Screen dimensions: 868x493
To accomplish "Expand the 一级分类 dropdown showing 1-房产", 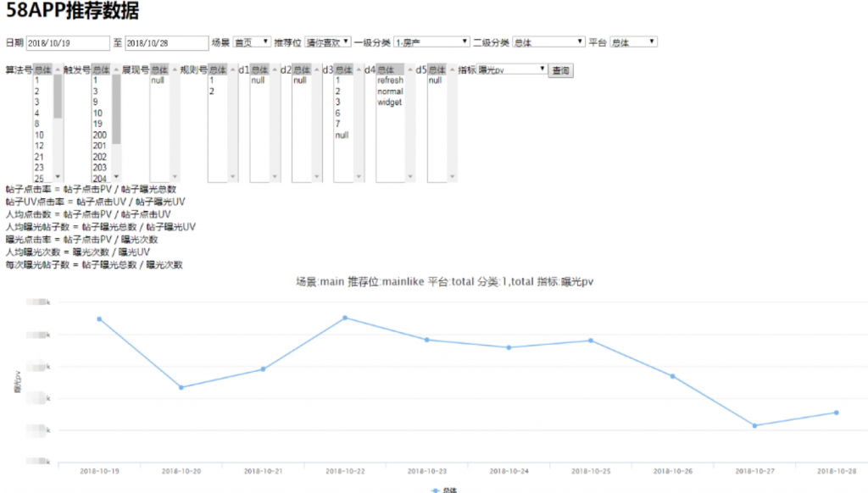I will [x=431, y=42].
